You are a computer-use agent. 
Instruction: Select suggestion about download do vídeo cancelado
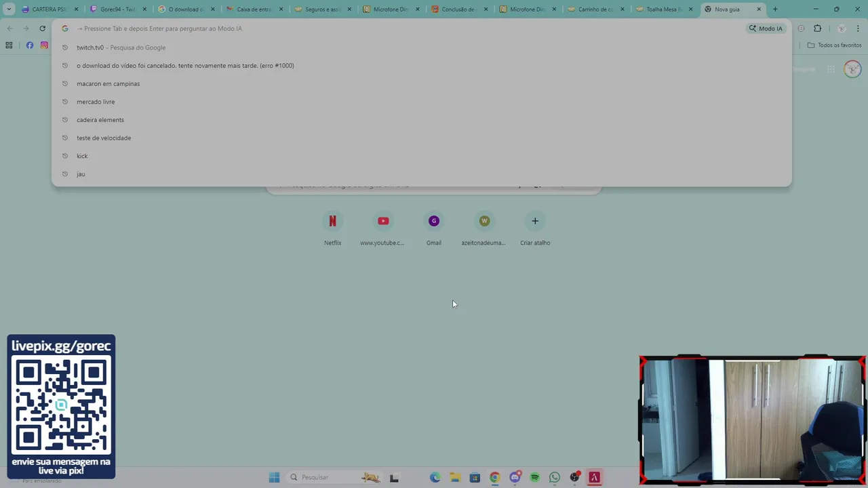421,66
